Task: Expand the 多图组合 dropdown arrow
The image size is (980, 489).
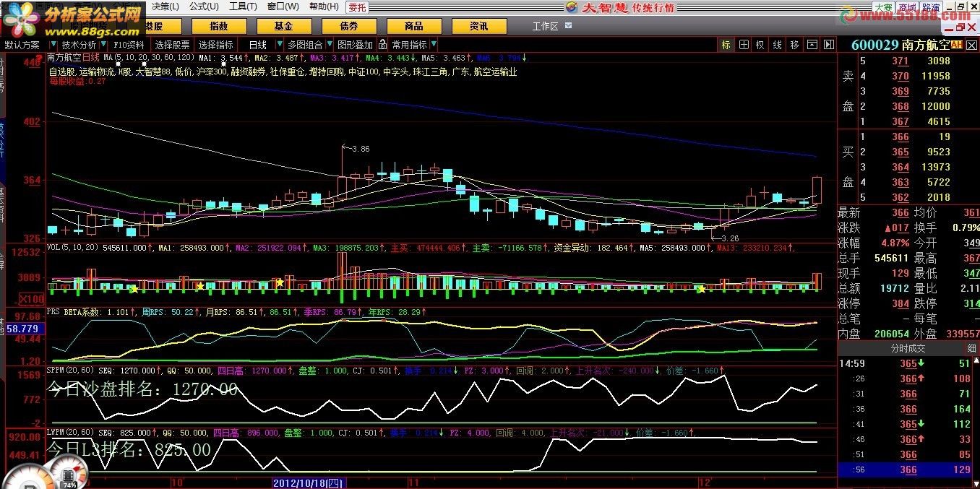Action: (x=330, y=45)
